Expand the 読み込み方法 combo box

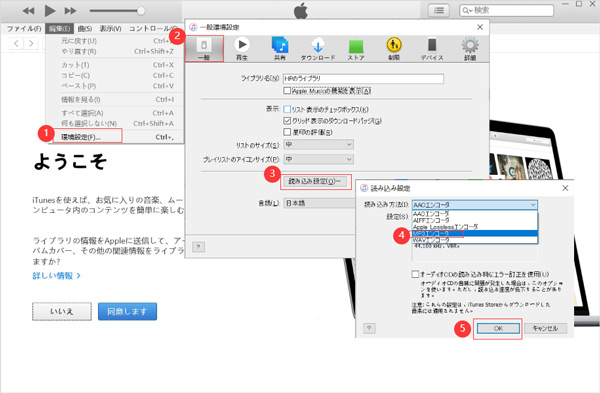click(474, 205)
